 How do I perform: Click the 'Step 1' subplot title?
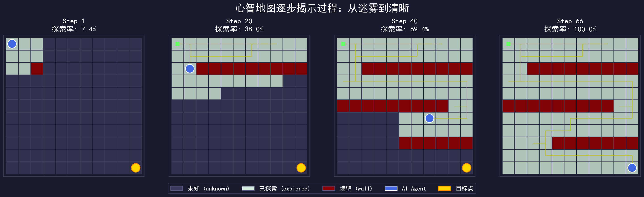73,21
